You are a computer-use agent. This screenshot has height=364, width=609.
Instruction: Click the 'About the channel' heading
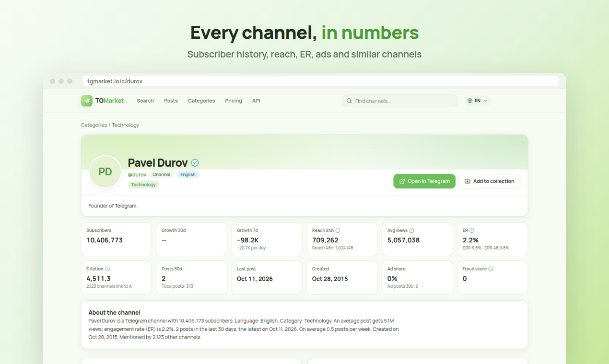click(114, 312)
